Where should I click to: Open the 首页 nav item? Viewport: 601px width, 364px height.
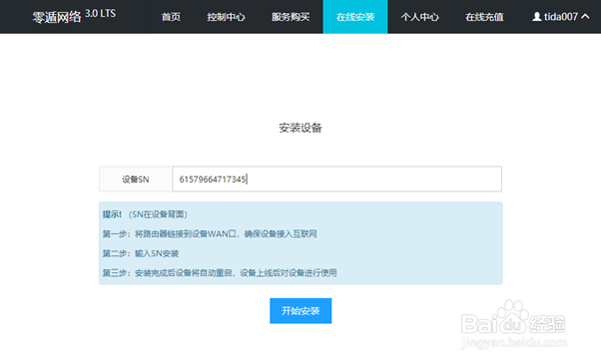[171, 17]
